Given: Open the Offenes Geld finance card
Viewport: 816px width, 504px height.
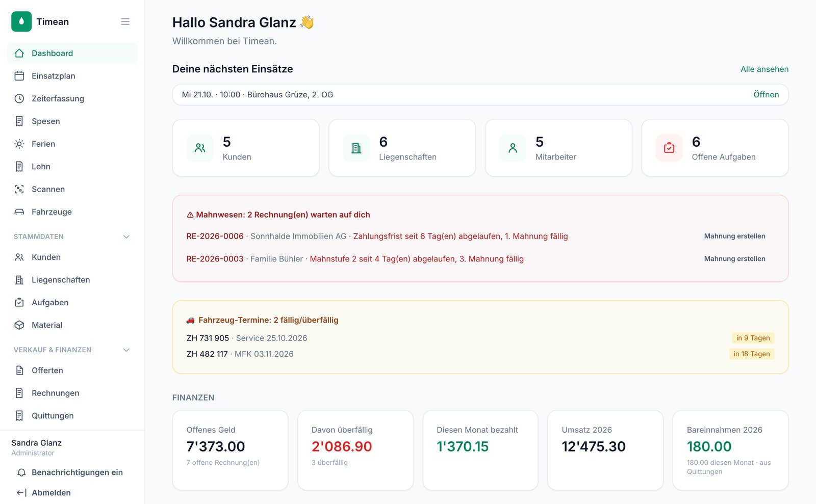Looking at the screenshot, I should click(230, 450).
